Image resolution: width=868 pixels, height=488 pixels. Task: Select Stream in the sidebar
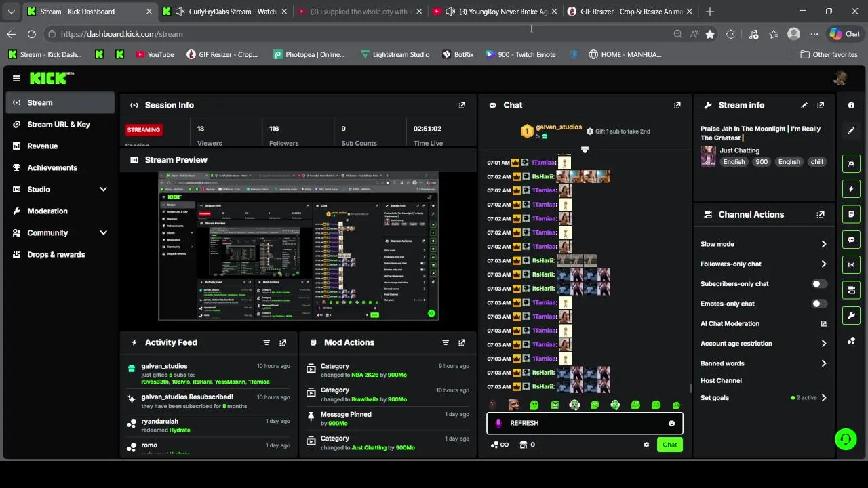pyautogui.click(x=60, y=103)
